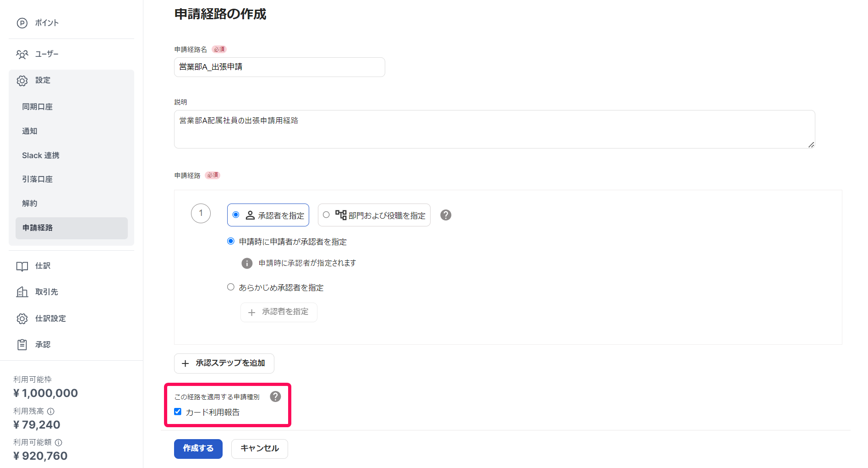868x468 pixels.
Task: Click the ポイント icon in sidebar
Action: click(x=22, y=23)
